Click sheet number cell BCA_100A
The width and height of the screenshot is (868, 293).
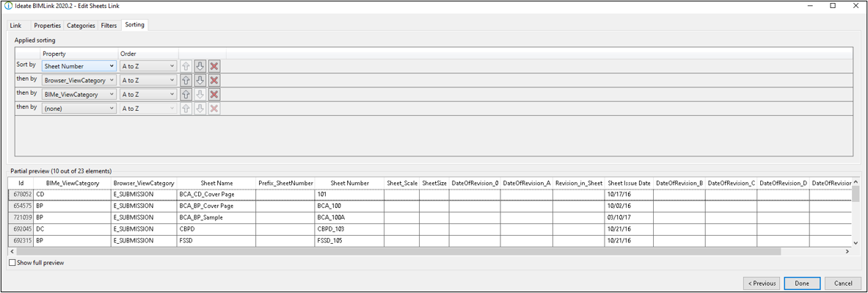pyautogui.click(x=349, y=217)
